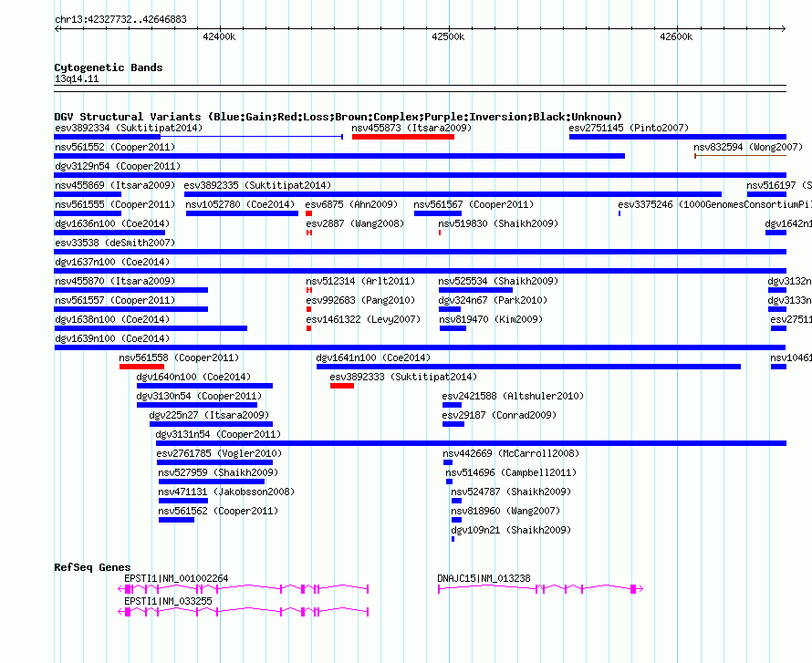Click nsv455870 (Itsara2009) label
The width and height of the screenshot is (812, 663).
[115, 281]
